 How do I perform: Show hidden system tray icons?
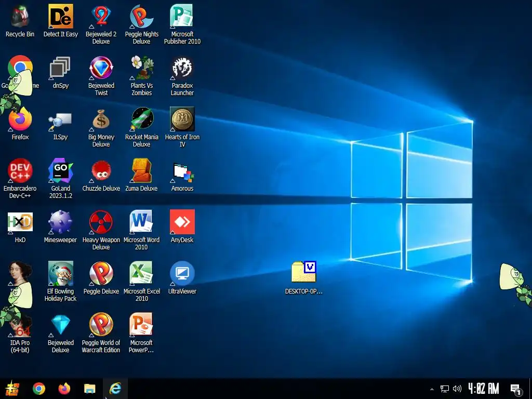click(432, 389)
